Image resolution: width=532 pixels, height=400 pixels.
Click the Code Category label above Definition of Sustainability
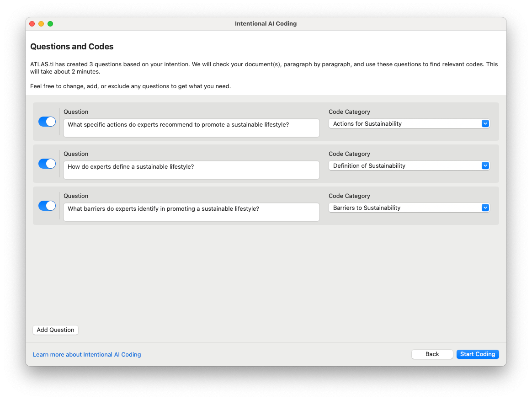tap(349, 154)
